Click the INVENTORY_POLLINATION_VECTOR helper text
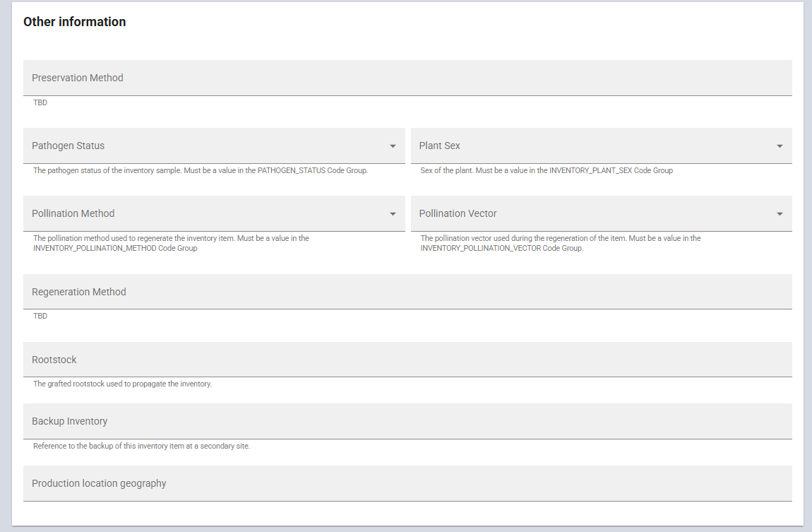This screenshot has height=532, width=812. pos(501,249)
